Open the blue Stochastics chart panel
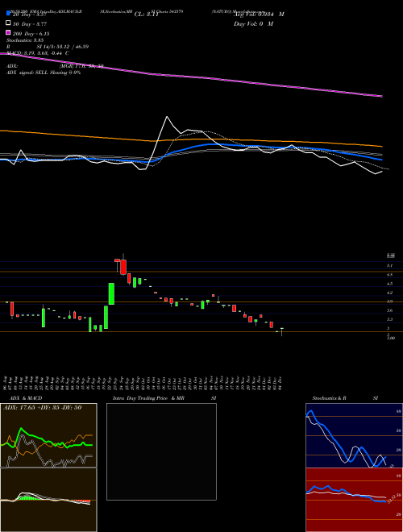The image size is (403, 532). [x=354, y=435]
